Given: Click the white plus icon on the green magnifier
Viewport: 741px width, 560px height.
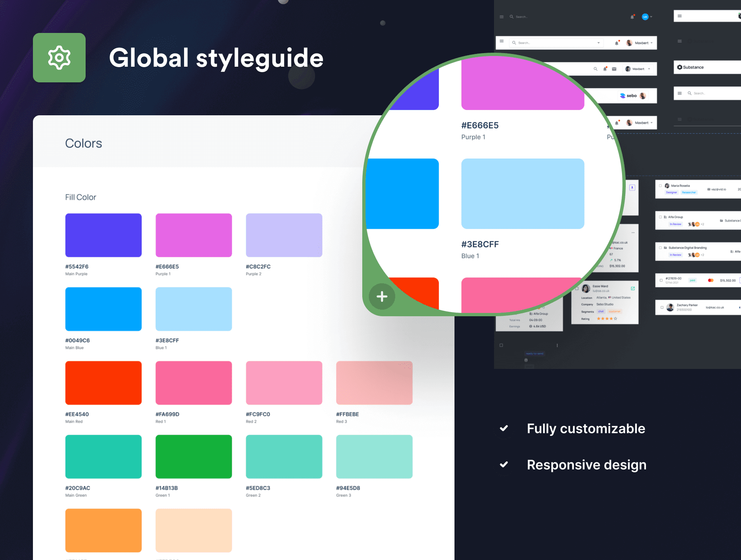Looking at the screenshot, I should [382, 296].
